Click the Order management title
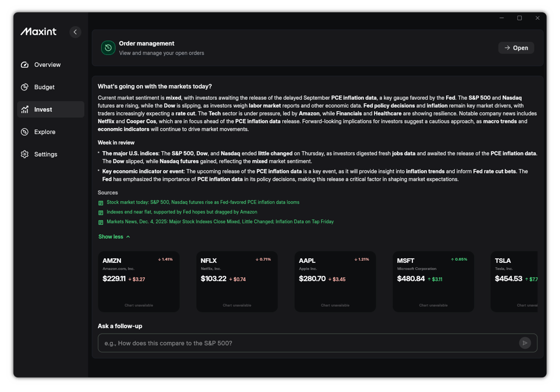Image resolution: width=560 pixels, height=392 pixels. click(147, 43)
